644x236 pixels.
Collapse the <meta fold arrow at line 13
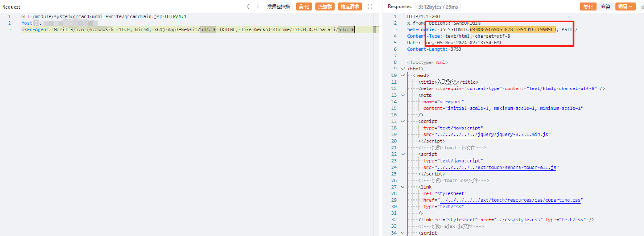pyautogui.click(x=403, y=95)
